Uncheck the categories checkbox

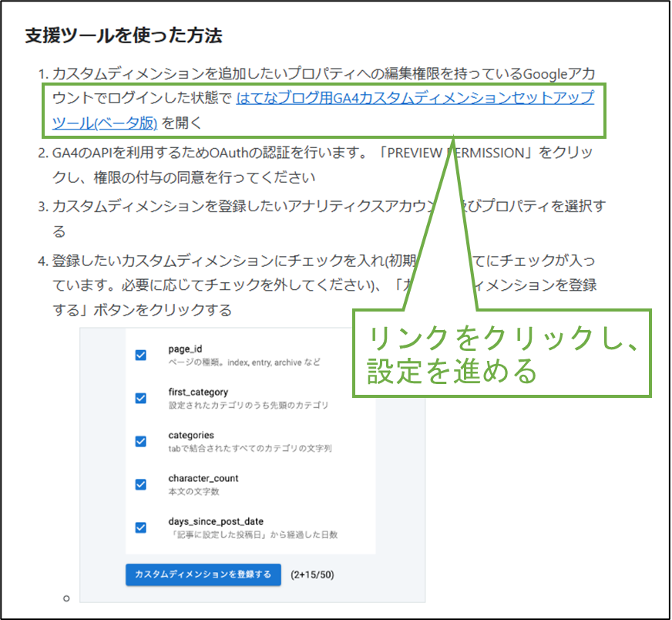(x=140, y=441)
